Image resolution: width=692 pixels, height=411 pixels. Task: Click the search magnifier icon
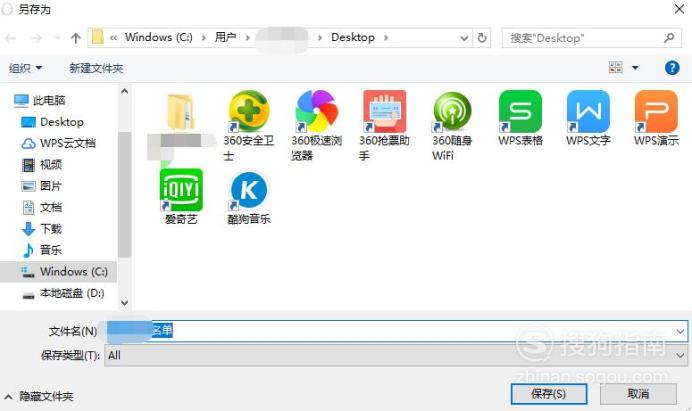coord(669,38)
